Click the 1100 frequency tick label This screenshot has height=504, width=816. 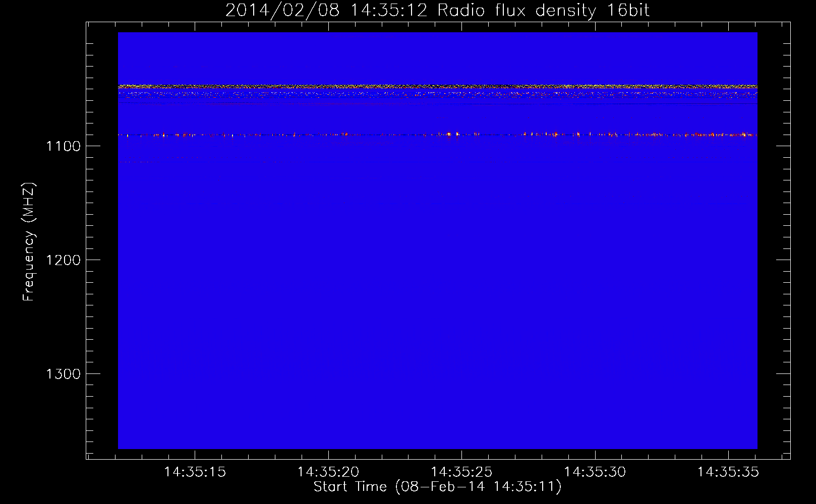click(63, 146)
